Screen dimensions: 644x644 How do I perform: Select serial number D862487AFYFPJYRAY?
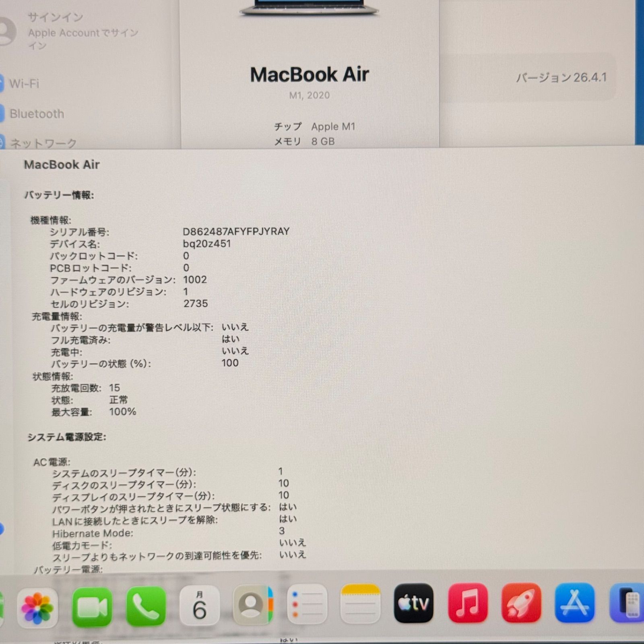coord(236,231)
